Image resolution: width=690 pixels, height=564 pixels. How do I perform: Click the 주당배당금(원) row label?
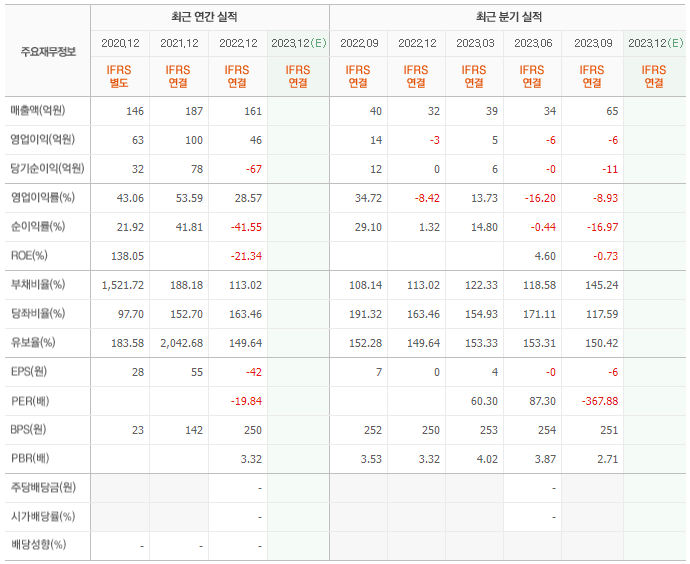click(x=43, y=487)
